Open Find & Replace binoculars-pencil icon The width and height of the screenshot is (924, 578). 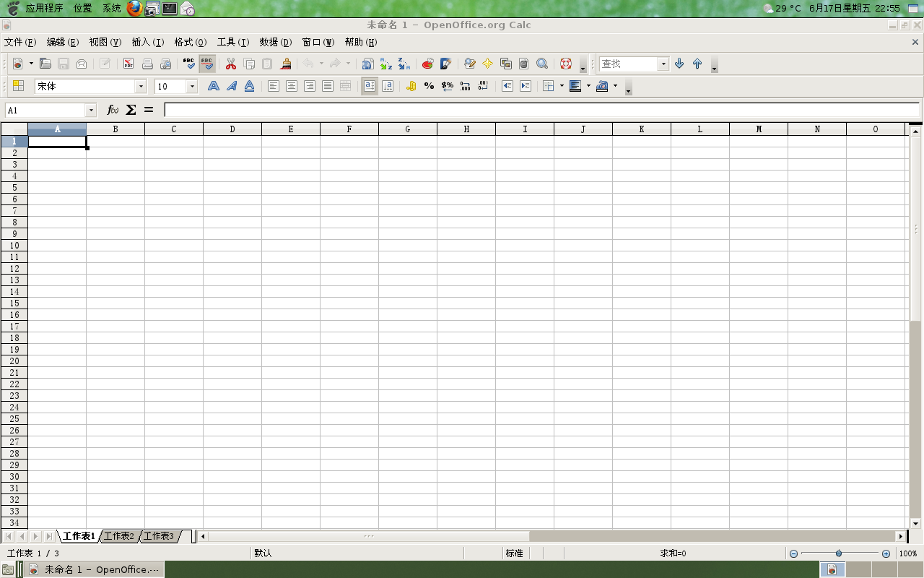pos(470,64)
